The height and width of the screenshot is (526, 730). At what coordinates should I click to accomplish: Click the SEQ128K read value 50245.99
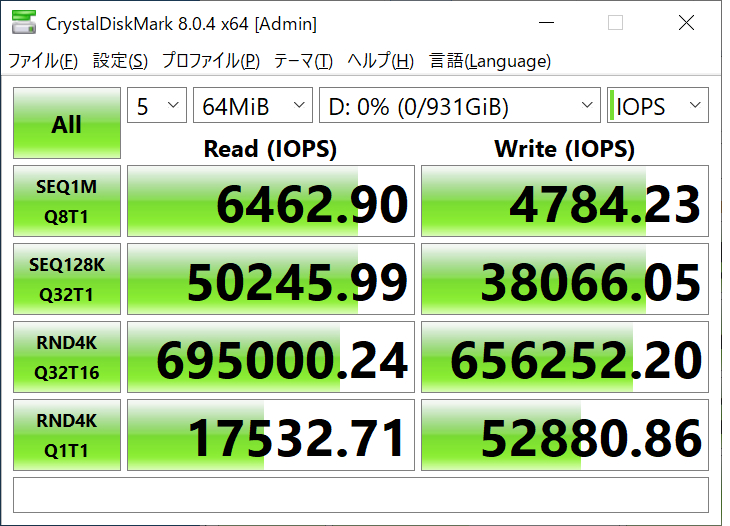pos(270,279)
